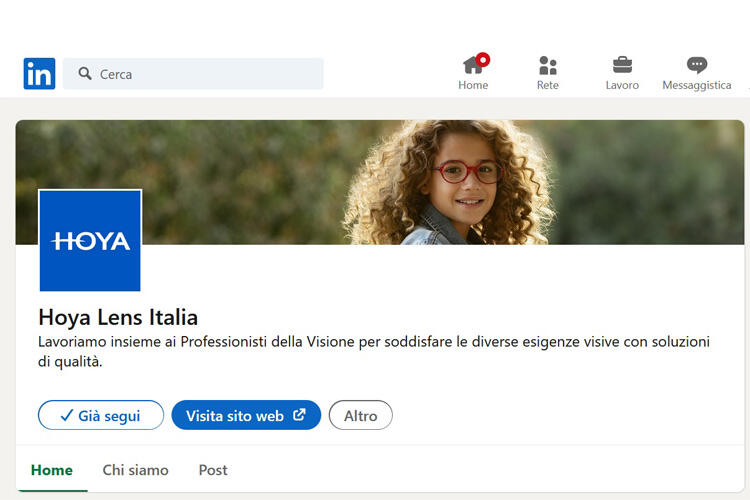This screenshot has height=500, width=750.
Task: Click the Rete label in top navigation
Action: (x=548, y=85)
